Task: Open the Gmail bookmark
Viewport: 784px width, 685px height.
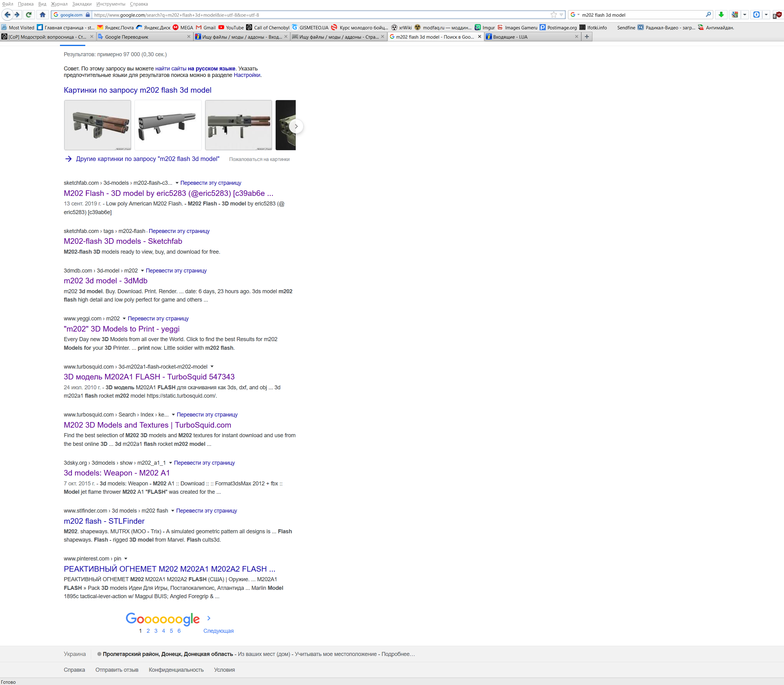Action: [206, 27]
